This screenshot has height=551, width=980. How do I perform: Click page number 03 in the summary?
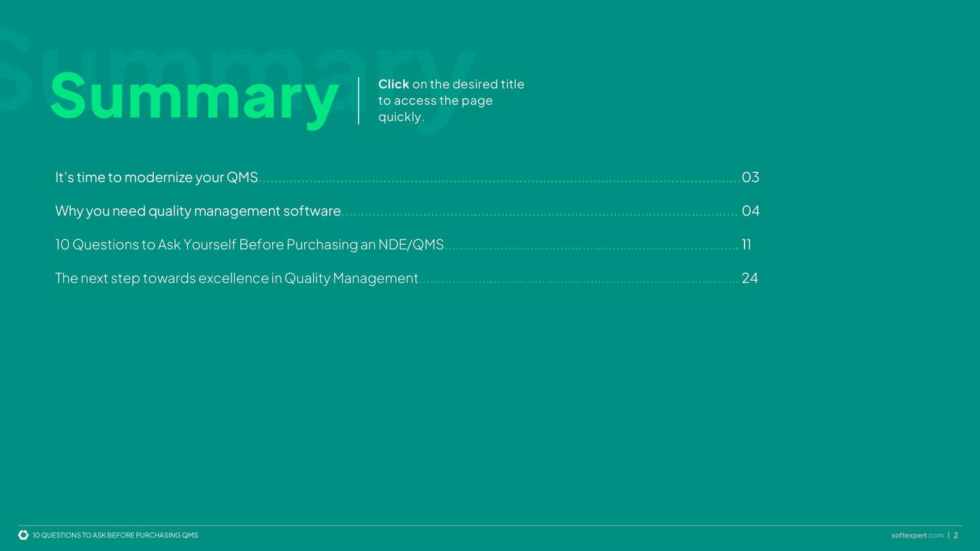pyautogui.click(x=750, y=178)
